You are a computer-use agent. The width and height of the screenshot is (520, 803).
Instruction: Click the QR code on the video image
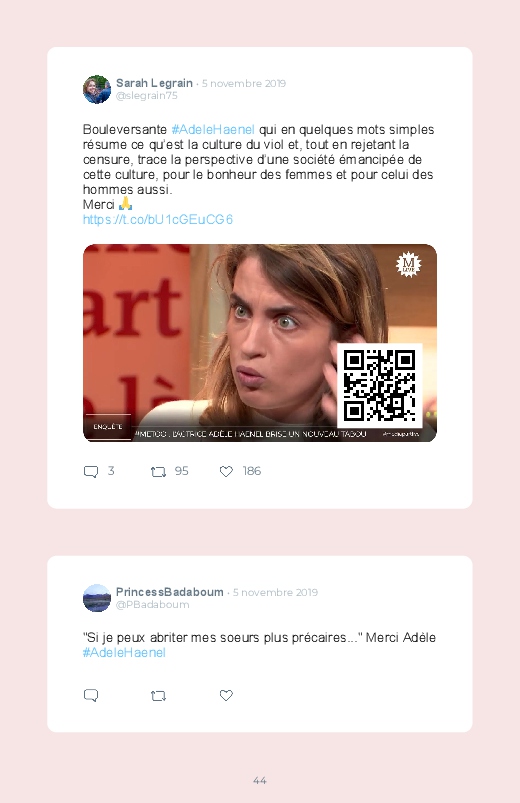[380, 386]
